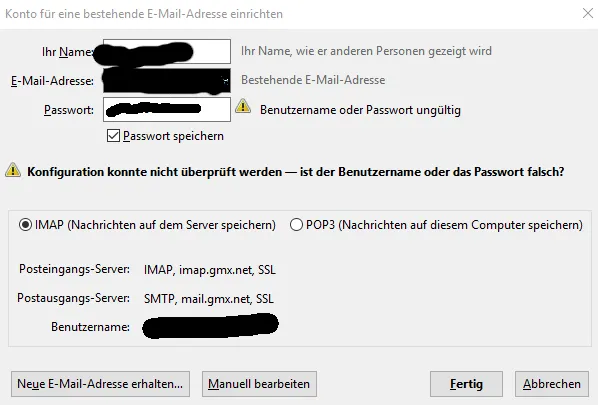This screenshot has width=598, height=405.
Task: Click the Bestehende E-Mail-Adresse hint text
Action: pyautogui.click(x=313, y=80)
